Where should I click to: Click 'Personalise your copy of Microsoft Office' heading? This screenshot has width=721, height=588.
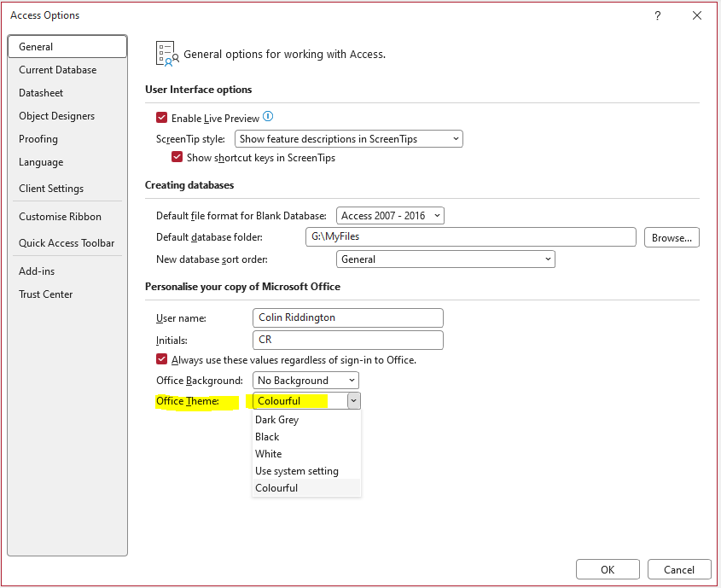[243, 287]
